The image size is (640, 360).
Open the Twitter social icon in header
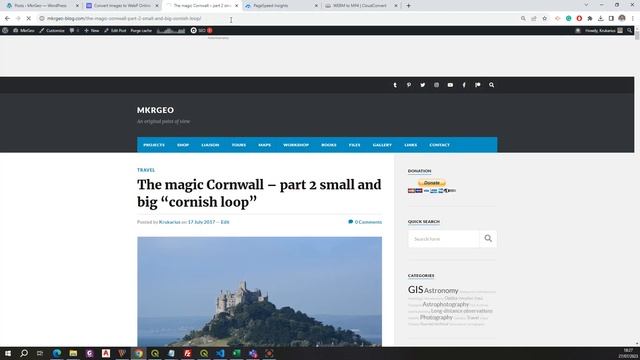pyautogui.click(x=422, y=85)
